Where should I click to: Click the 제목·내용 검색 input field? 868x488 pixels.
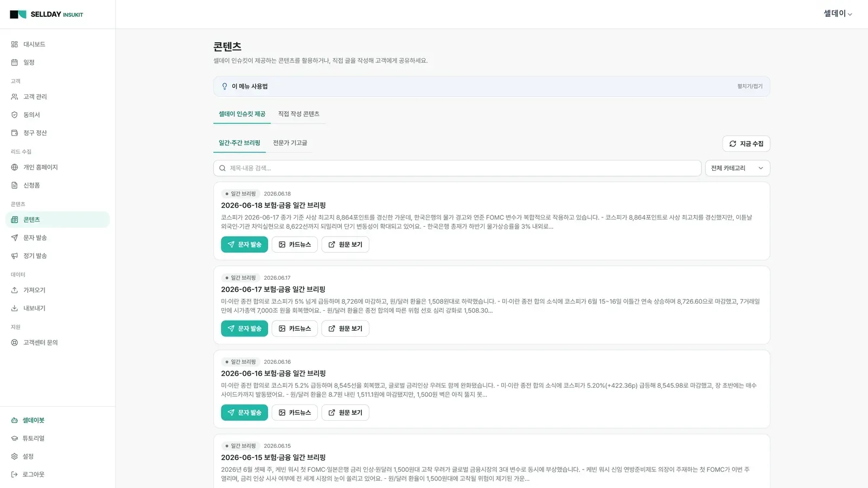(457, 168)
